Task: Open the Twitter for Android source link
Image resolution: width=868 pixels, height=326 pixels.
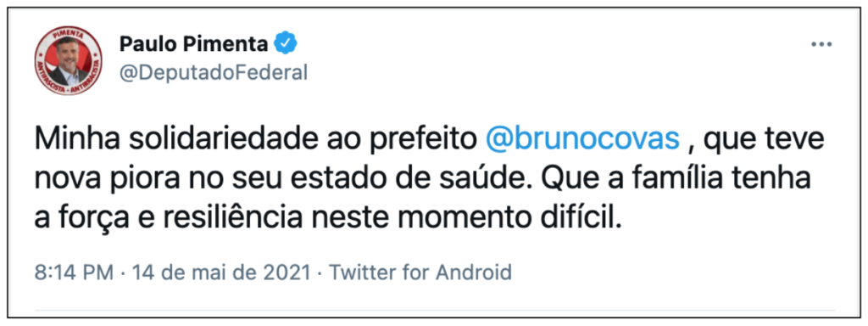Action: click(x=420, y=273)
